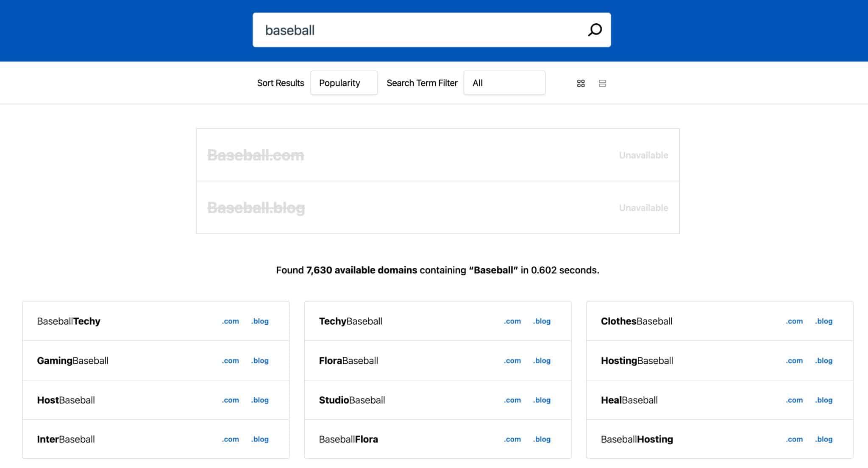Select .blog for BaseballTechy
Viewport: 868px width, 468px height.
click(260, 321)
